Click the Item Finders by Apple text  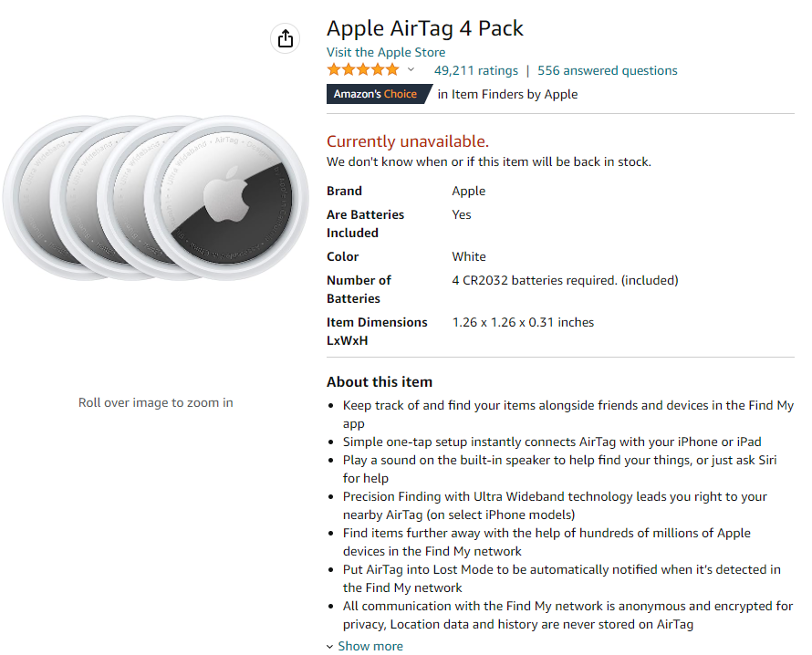(507, 94)
